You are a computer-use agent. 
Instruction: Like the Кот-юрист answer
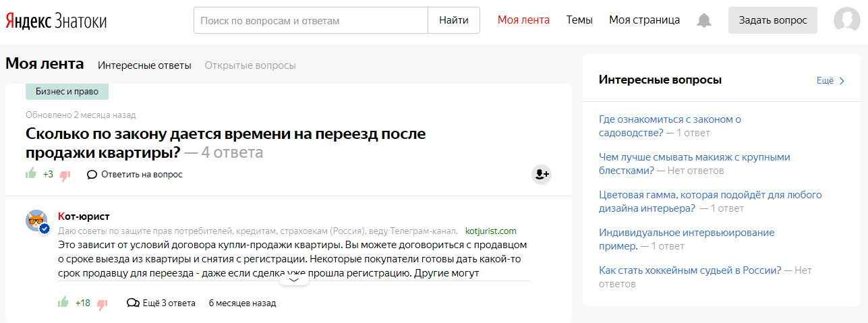click(x=63, y=303)
